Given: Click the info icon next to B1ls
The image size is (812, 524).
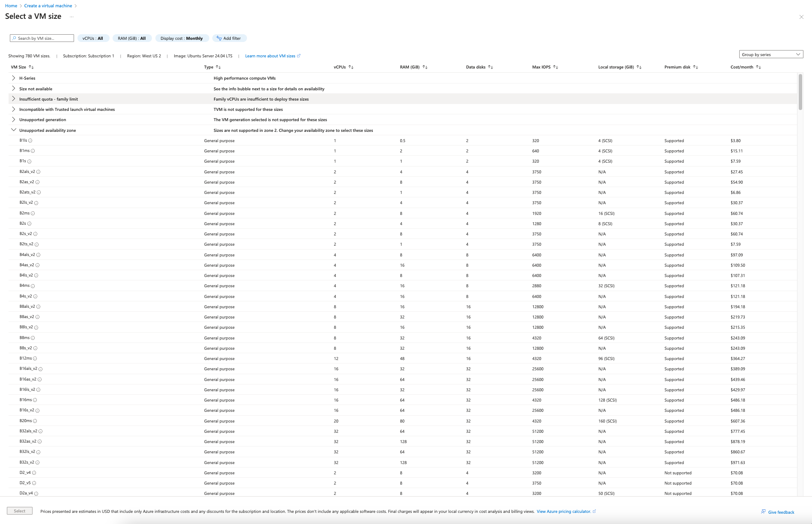Looking at the screenshot, I should tap(30, 140).
